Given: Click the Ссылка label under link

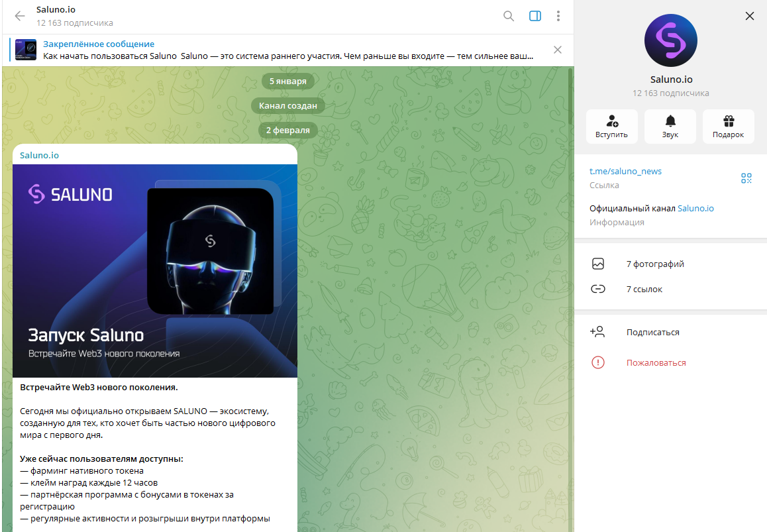Looking at the screenshot, I should [x=604, y=186].
